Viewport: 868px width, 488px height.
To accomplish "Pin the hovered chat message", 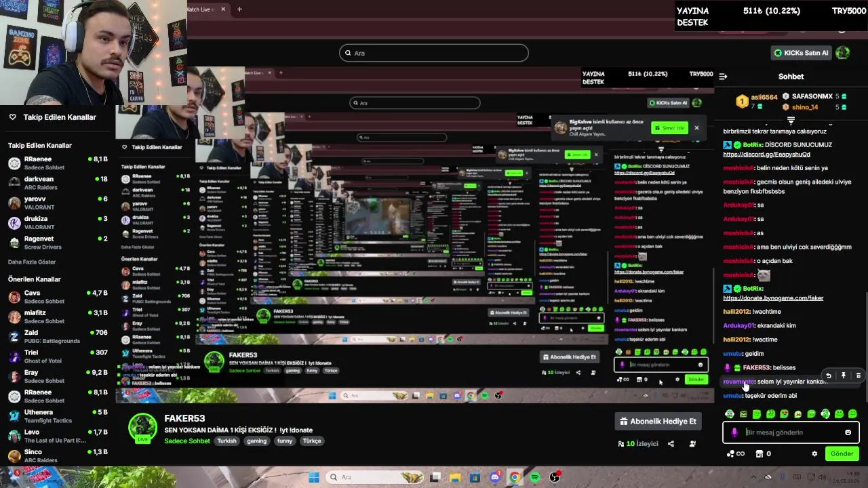I will click(x=844, y=375).
